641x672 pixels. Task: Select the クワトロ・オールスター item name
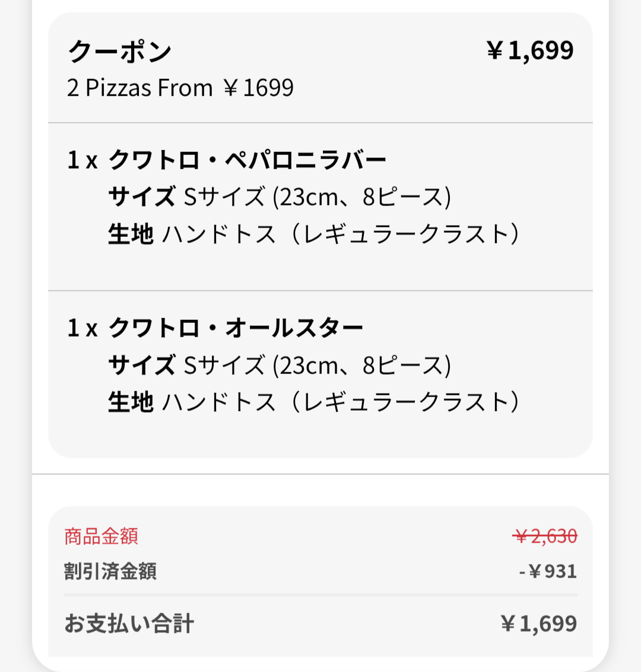(x=236, y=328)
